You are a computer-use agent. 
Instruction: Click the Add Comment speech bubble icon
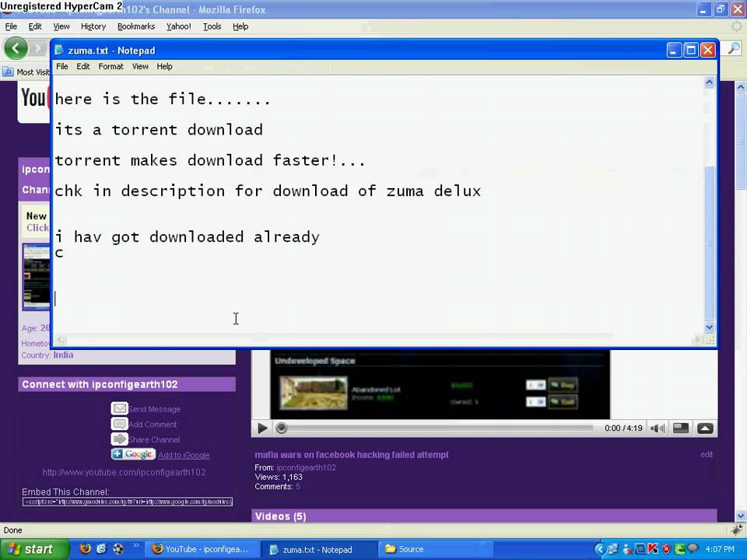119,424
